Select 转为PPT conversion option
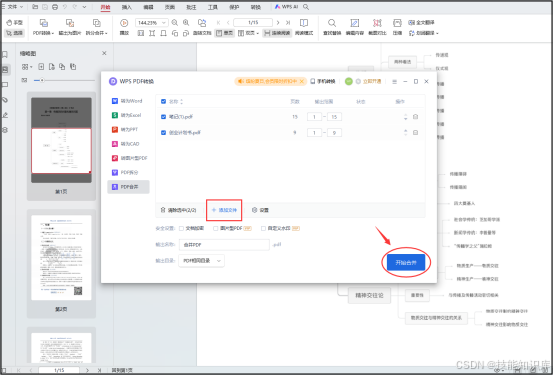Image resolution: width=554 pixels, height=376 pixels. (x=128, y=130)
